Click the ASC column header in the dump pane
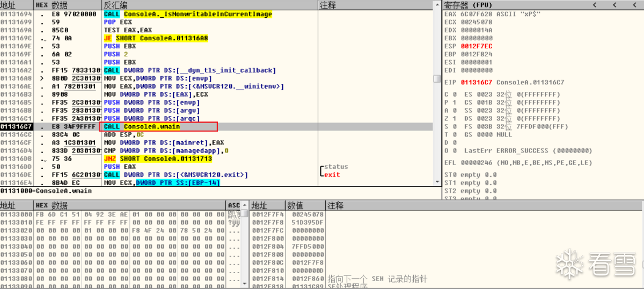The width and height of the screenshot is (644, 289). click(234, 205)
